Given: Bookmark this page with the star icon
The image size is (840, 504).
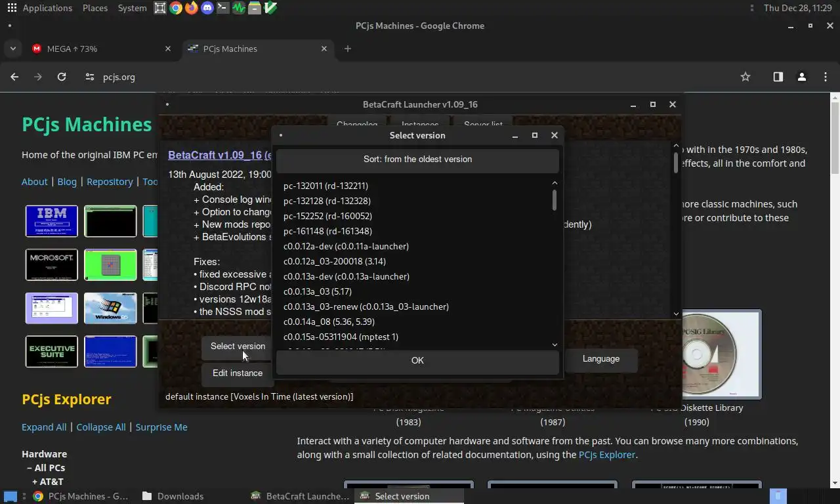Looking at the screenshot, I should tap(745, 77).
